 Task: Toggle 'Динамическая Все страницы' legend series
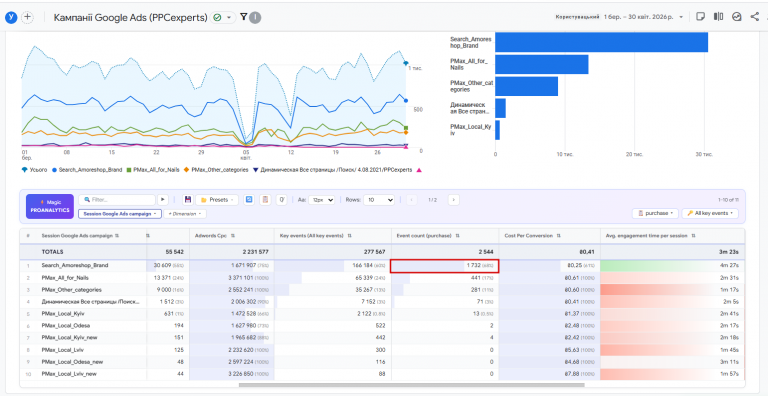pyautogui.click(x=333, y=170)
